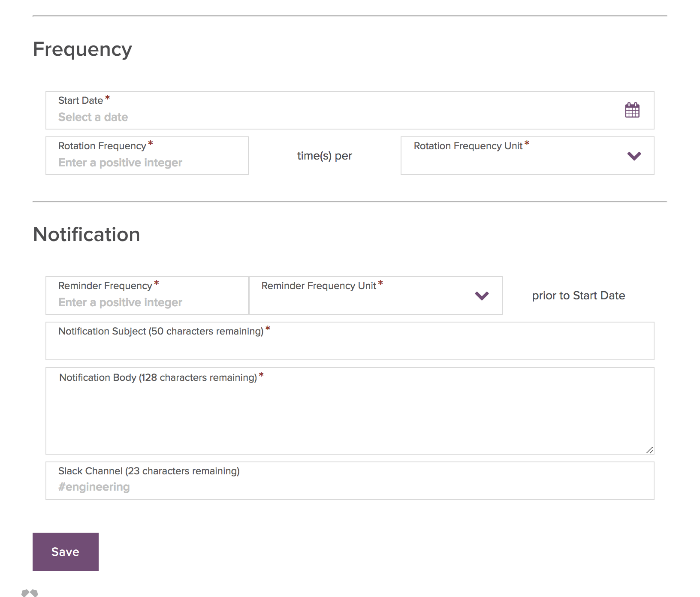Screen dimensions: 700x597
Task: Click the Notification section heading
Action: pyautogui.click(x=87, y=235)
